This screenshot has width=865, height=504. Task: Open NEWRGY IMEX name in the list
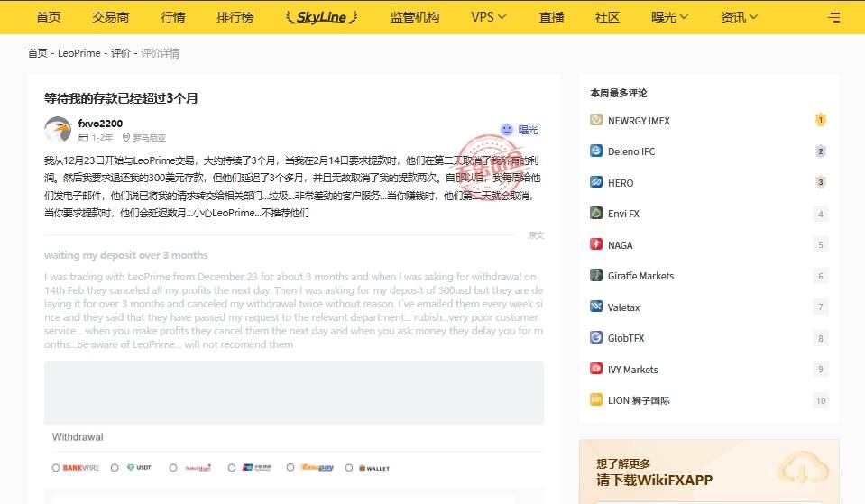click(639, 120)
